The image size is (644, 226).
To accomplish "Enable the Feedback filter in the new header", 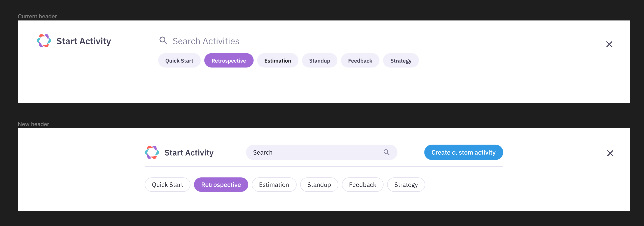I will coord(363,184).
